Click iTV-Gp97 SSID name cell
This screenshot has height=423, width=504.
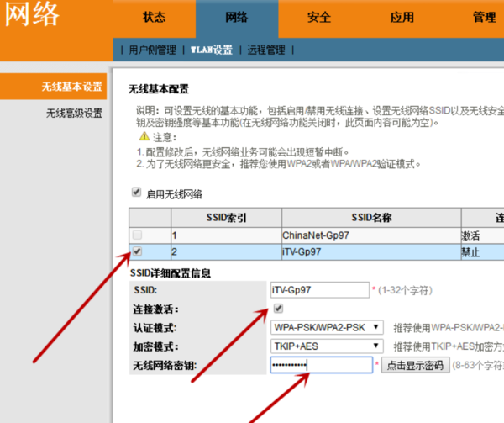click(x=371, y=252)
